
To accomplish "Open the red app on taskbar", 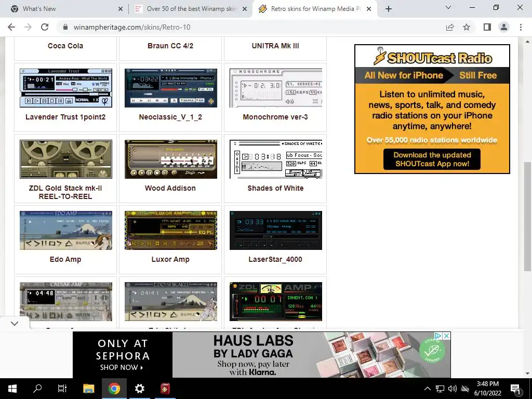I will (x=165, y=389).
